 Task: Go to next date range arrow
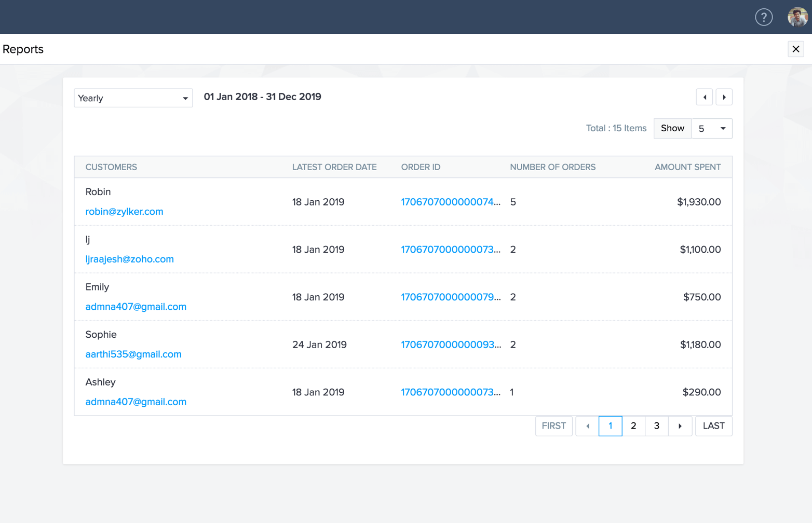point(724,98)
